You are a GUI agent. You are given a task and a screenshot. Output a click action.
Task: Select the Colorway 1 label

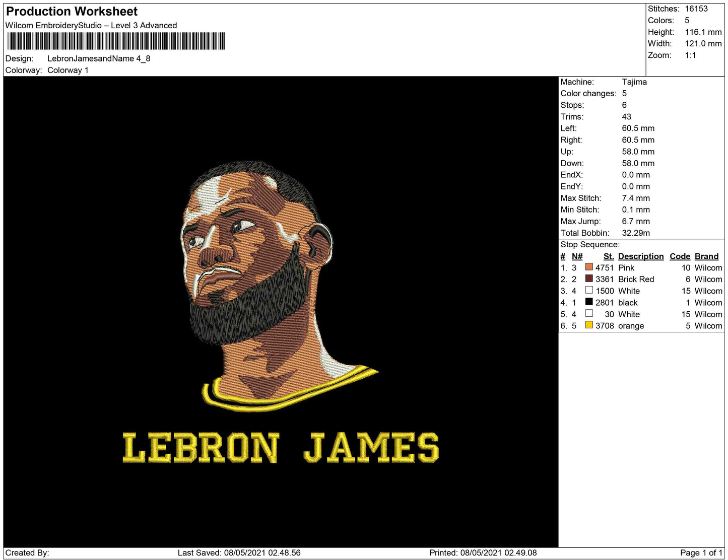pos(68,70)
